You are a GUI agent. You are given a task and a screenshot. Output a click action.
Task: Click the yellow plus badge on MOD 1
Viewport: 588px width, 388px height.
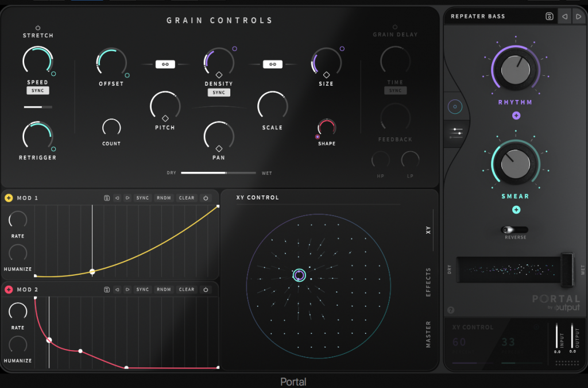tap(8, 197)
